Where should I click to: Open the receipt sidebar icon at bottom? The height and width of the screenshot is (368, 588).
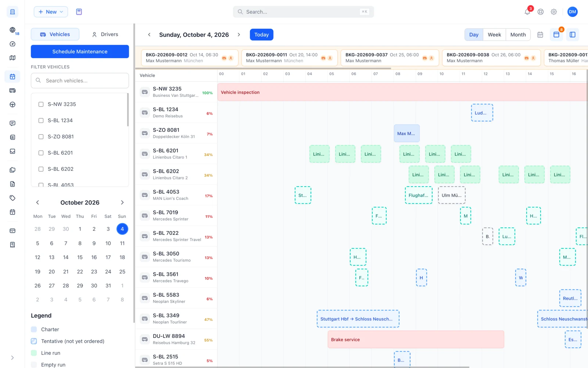(x=12, y=245)
